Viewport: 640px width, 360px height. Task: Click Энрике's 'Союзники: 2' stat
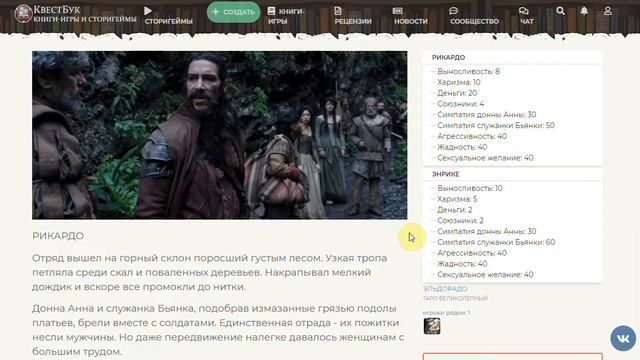click(x=460, y=220)
